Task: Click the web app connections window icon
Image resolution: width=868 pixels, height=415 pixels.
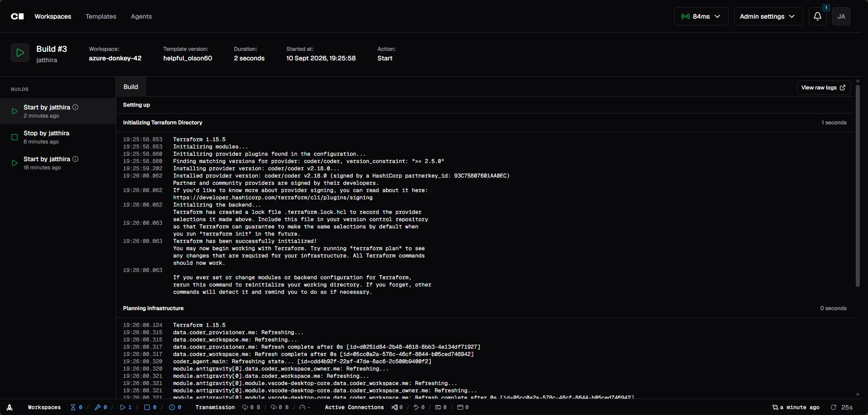Action: click(460, 407)
